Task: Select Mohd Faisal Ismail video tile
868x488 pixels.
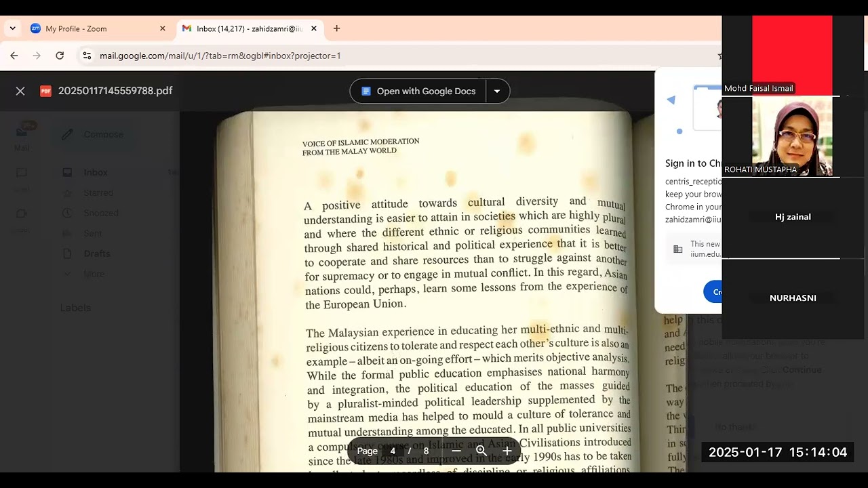Action: (792, 56)
